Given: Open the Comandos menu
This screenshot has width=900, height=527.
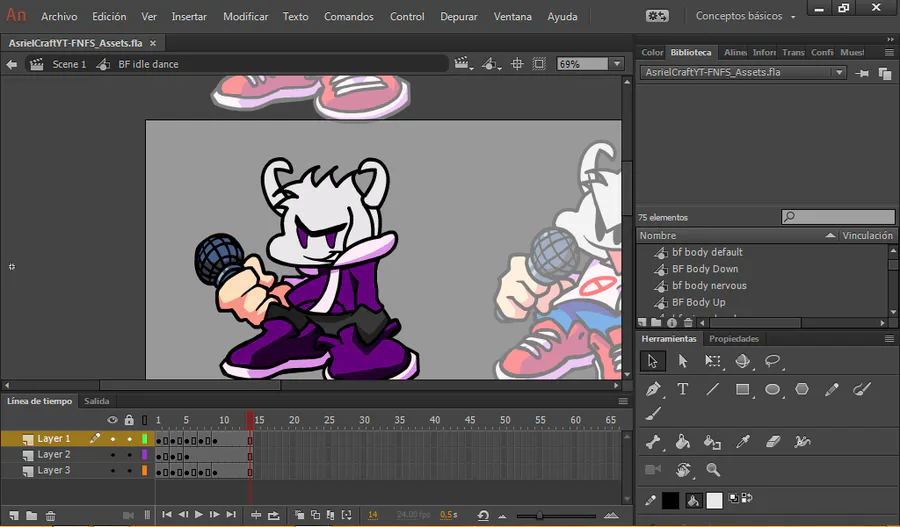Looking at the screenshot, I should click(348, 17).
